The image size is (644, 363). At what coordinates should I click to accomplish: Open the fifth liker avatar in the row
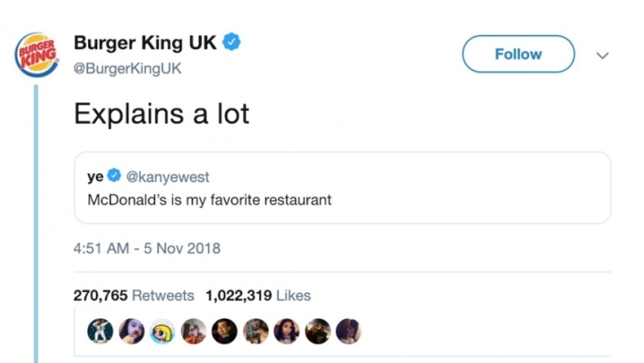click(225, 332)
